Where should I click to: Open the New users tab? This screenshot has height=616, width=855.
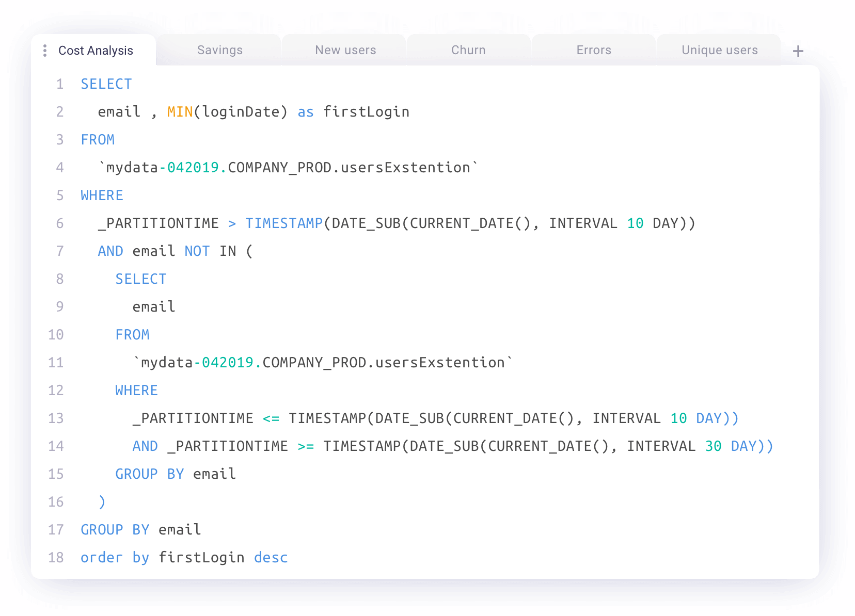(x=345, y=50)
